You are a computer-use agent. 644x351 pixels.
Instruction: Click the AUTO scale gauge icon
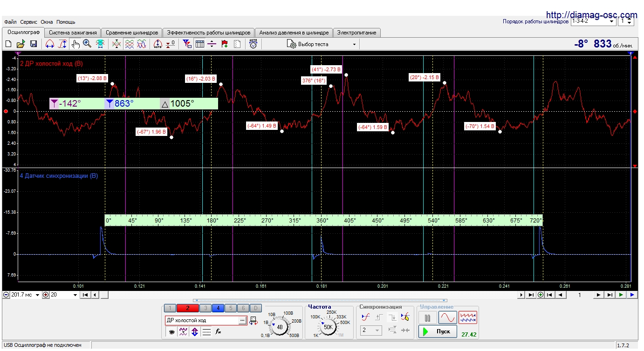(x=158, y=44)
